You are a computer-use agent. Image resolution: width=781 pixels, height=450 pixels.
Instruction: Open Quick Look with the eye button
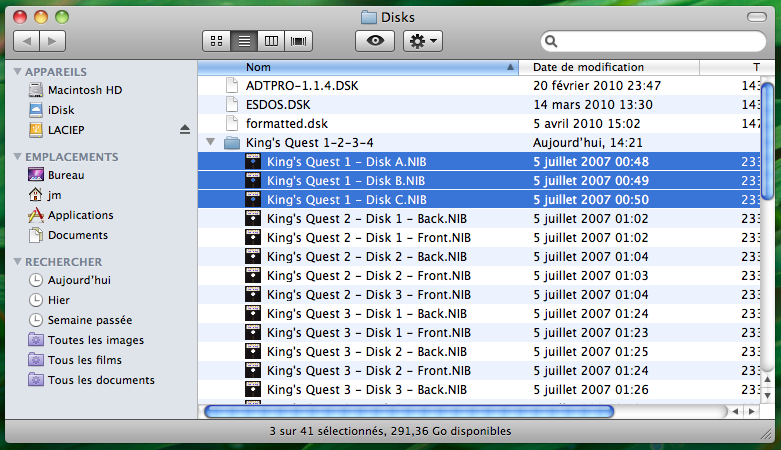[x=375, y=41]
